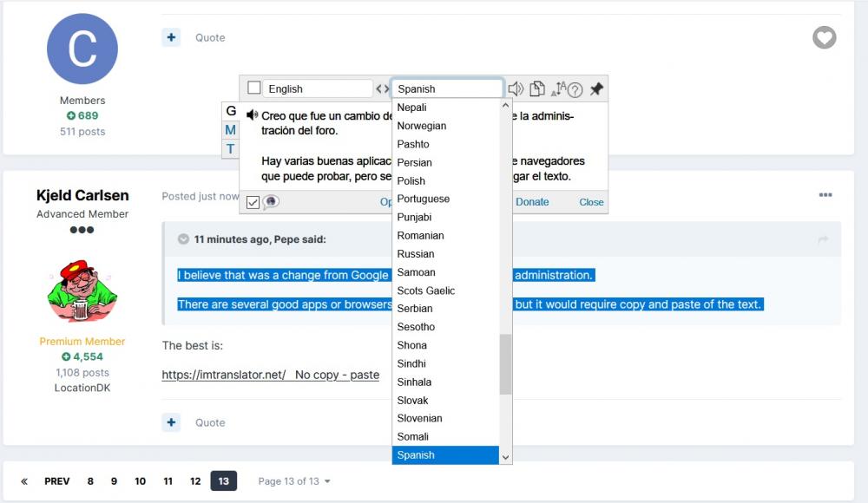
Task: Pin the translator popup with pushpin icon
Action: [596, 88]
